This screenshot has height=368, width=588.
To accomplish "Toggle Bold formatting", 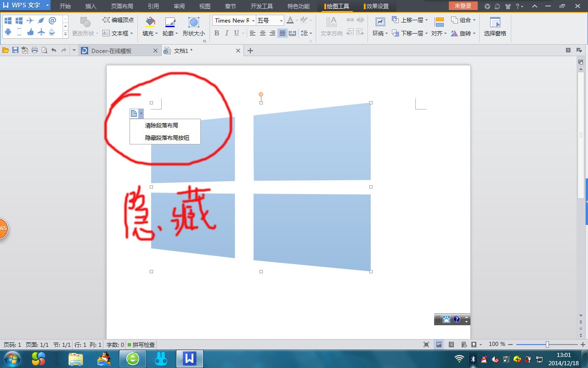I will click(x=217, y=33).
